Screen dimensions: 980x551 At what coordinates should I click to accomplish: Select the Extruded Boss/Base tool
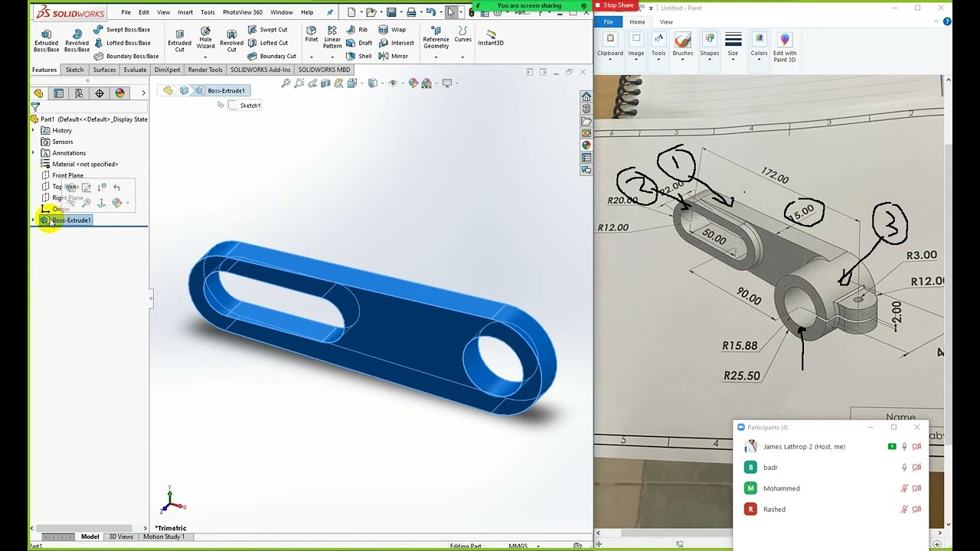pos(46,41)
